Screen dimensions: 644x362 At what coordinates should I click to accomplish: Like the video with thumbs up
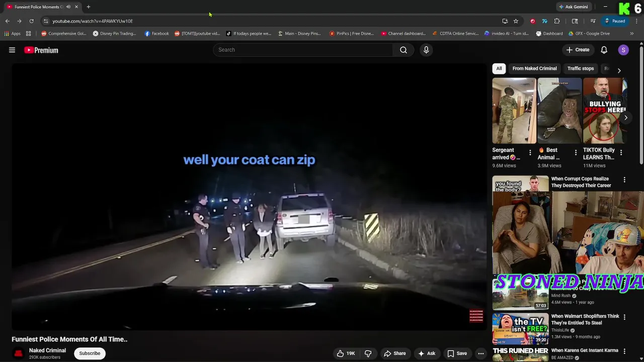tap(346, 353)
